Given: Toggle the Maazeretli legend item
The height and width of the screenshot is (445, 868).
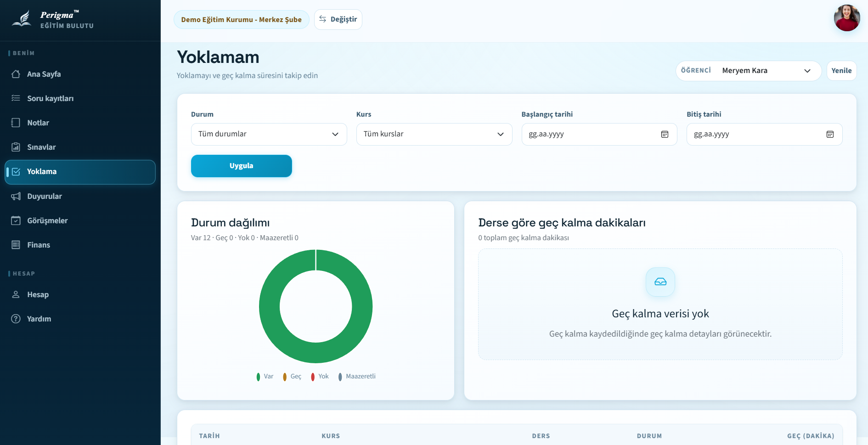Looking at the screenshot, I should pos(357,377).
